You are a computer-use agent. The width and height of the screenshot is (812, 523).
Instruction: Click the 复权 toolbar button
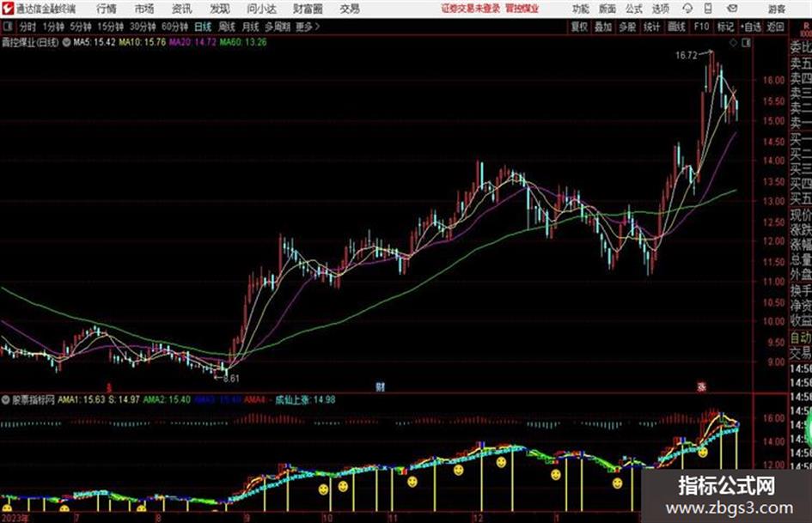tap(579, 27)
